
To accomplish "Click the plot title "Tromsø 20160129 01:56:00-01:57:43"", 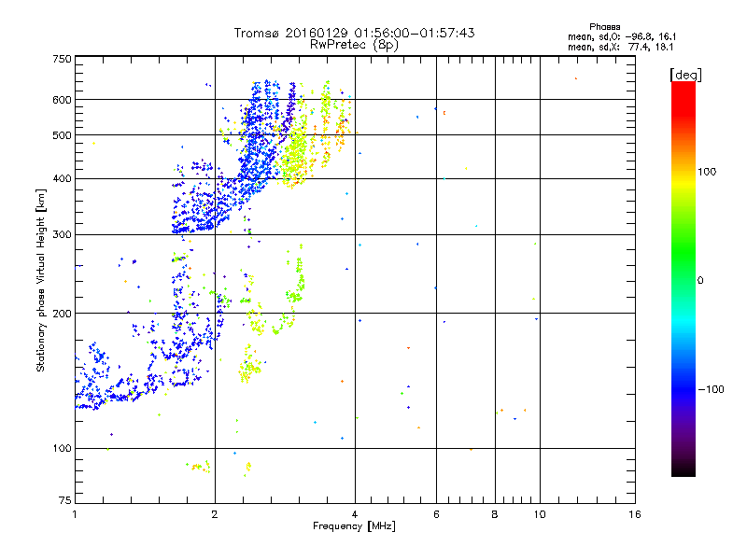I will pyautogui.click(x=354, y=33).
